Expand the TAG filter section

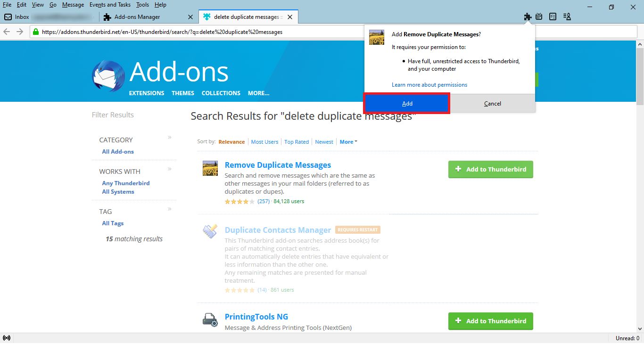[170, 209]
